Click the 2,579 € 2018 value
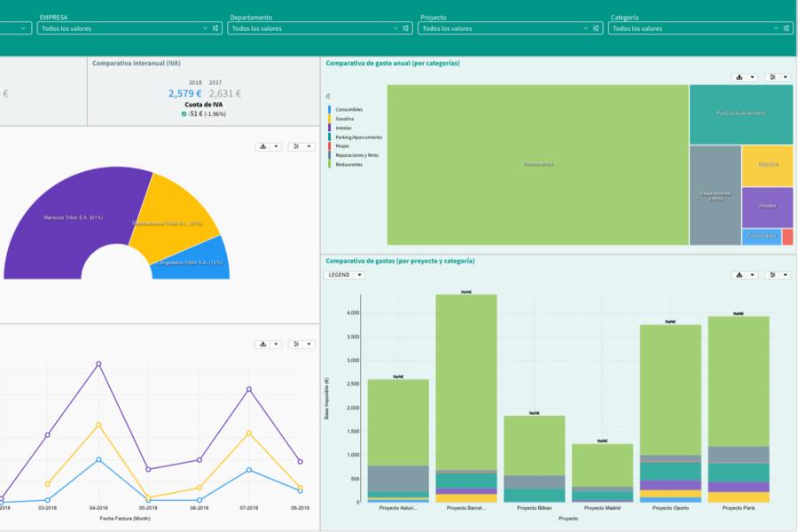The height and width of the screenshot is (532, 798). click(x=184, y=94)
